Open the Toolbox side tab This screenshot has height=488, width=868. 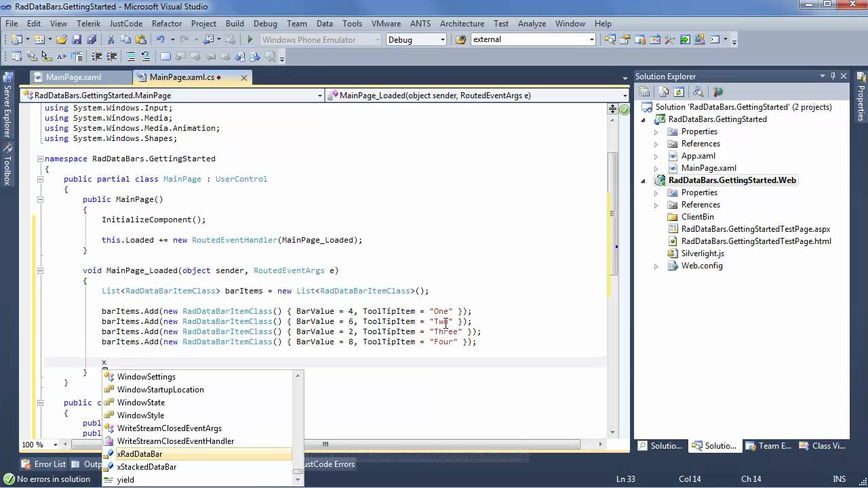click(x=7, y=164)
